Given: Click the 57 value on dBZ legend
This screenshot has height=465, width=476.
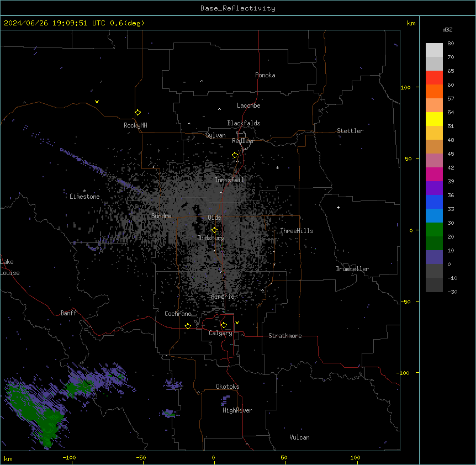Looking at the screenshot, I should [451, 99].
